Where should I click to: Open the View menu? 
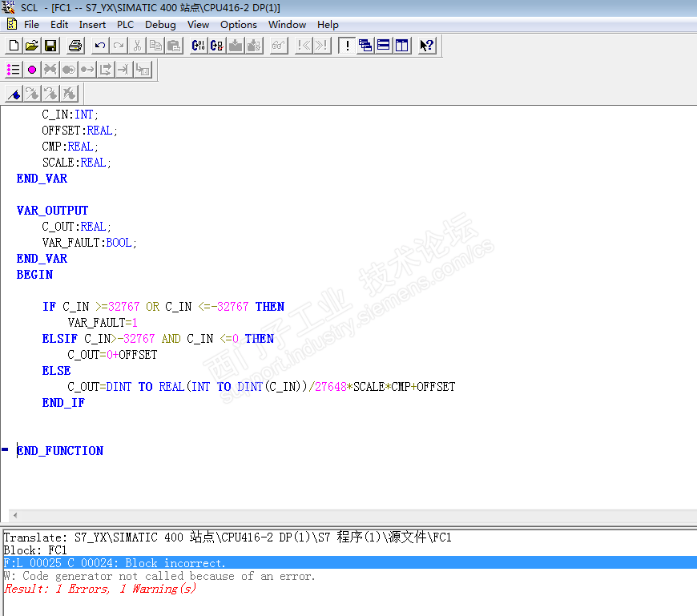coord(198,25)
